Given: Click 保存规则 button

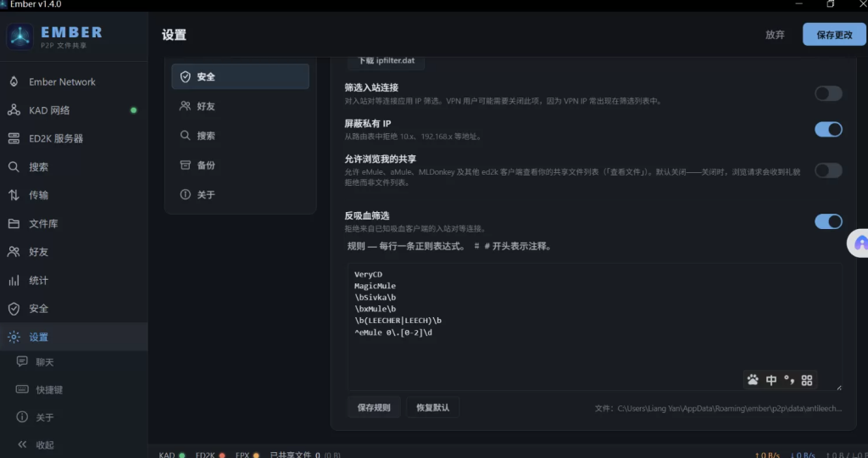Looking at the screenshot, I should tap(374, 408).
